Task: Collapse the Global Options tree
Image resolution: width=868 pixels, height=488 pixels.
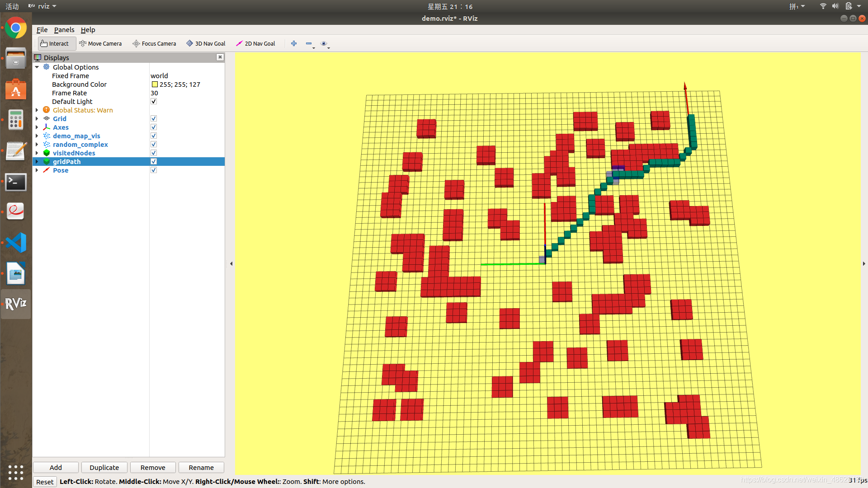Action: coord(37,67)
